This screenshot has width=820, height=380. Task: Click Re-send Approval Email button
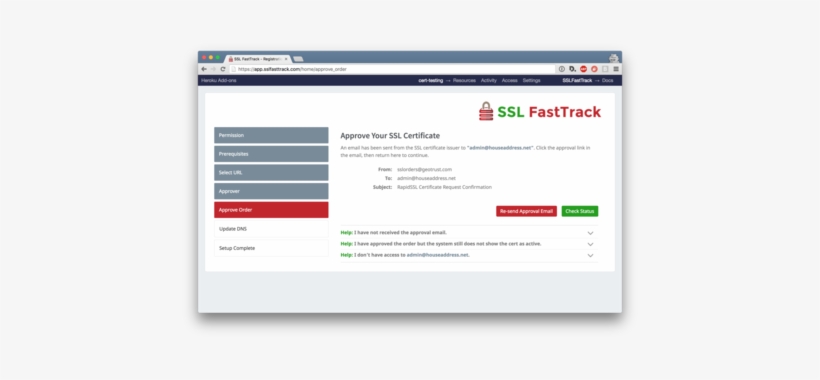tap(526, 211)
